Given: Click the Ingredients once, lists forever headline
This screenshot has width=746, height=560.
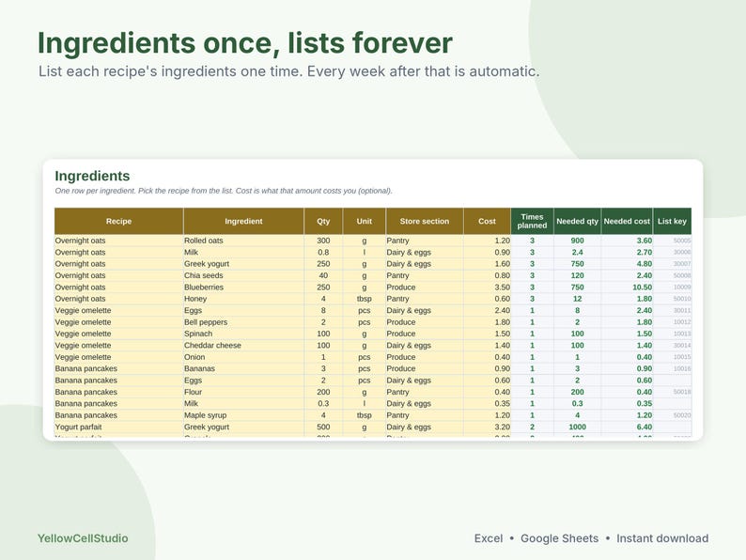Looking at the screenshot, I should (x=245, y=43).
